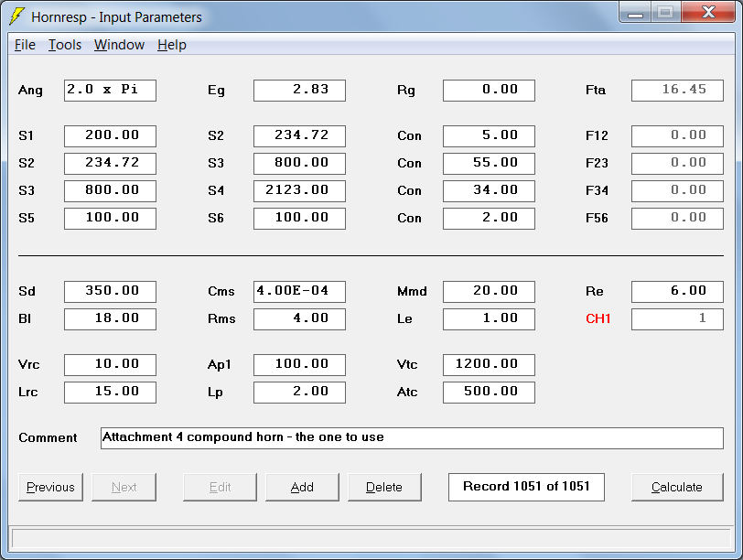Screen dimensions: 743x560
Task: Select the Ang field showing 2.0 x Pi
Action: click(110, 91)
